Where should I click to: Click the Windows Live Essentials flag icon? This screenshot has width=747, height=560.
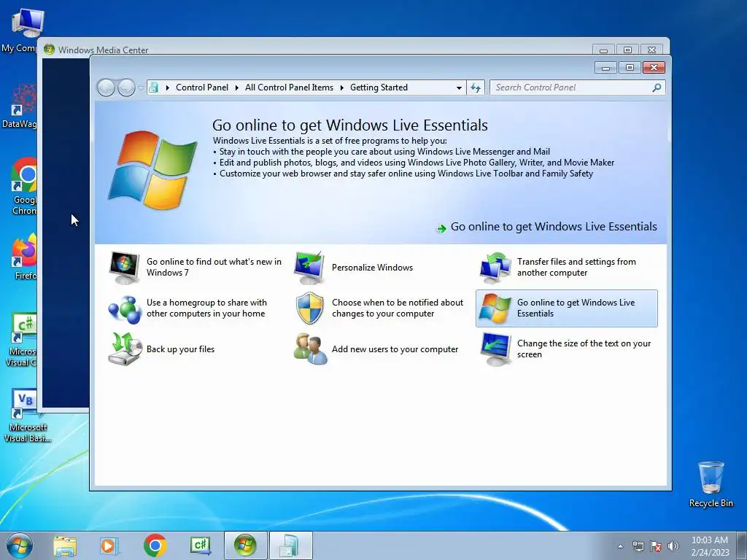[495, 308]
